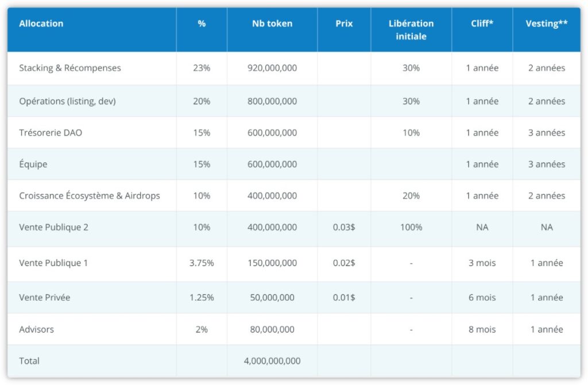Click Stacking & Récompenses 30% libération cell

pos(411,68)
